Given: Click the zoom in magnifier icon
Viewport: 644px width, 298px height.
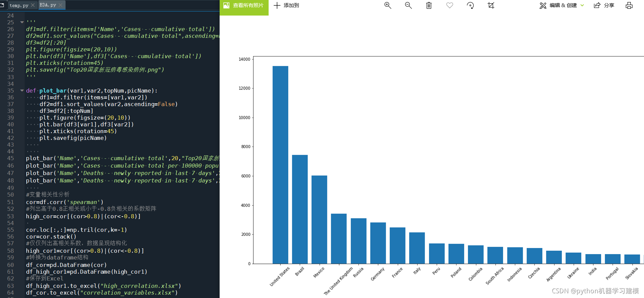Looking at the screenshot, I should (388, 5).
